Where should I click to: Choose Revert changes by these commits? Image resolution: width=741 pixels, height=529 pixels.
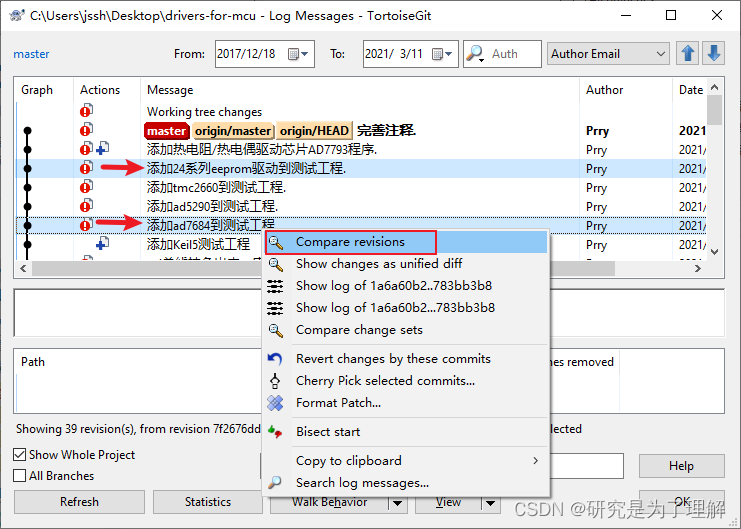point(405,359)
